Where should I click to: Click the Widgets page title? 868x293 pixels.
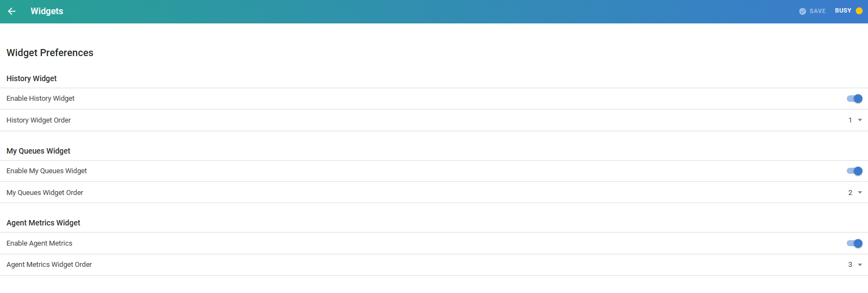click(47, 11)
